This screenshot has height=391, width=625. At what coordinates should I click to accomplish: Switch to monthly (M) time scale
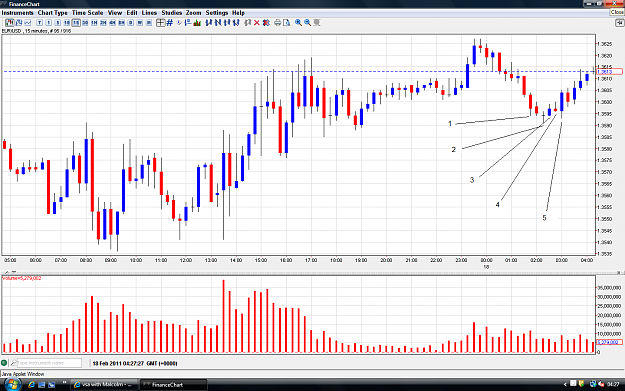pyautogui.click(x=149, y=23)
